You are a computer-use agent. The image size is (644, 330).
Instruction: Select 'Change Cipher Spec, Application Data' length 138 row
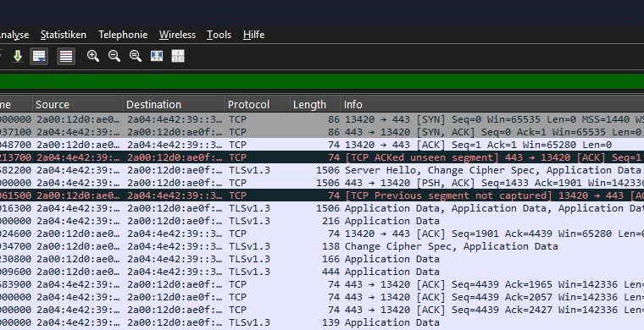[x=322, y=246]
